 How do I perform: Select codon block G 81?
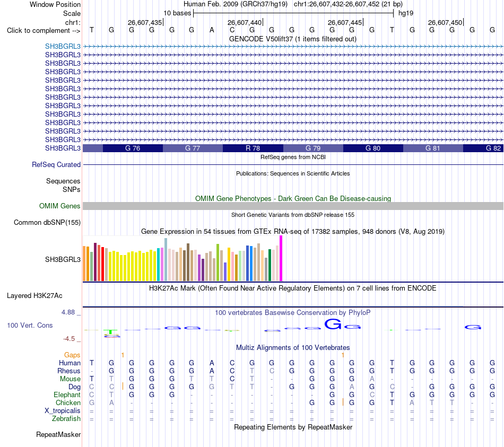[x=433, y=148]
